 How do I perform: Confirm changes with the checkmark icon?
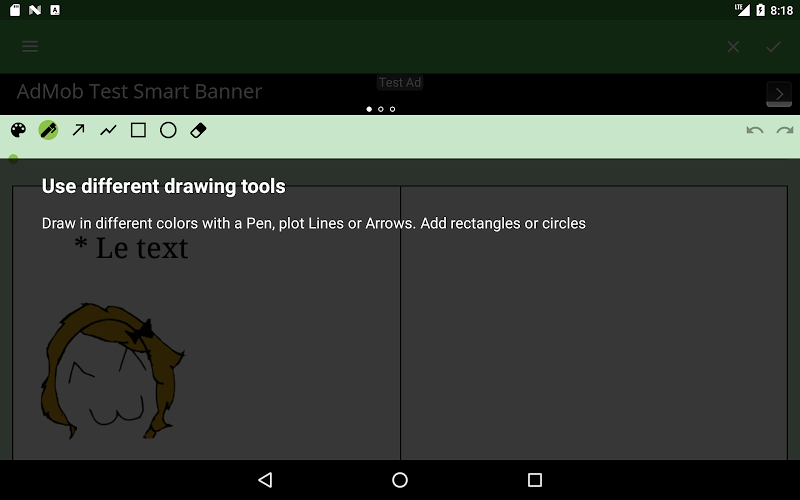tap(773, 47)
